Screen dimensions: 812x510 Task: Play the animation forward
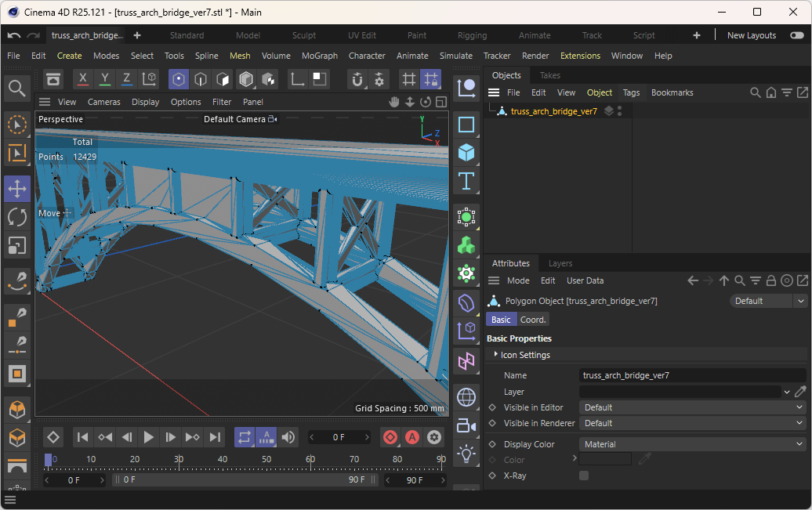coord(148,437)
